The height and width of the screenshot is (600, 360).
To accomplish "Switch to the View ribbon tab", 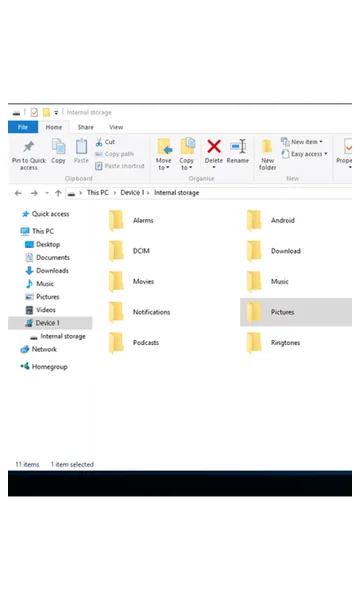I will click(116, 127).
